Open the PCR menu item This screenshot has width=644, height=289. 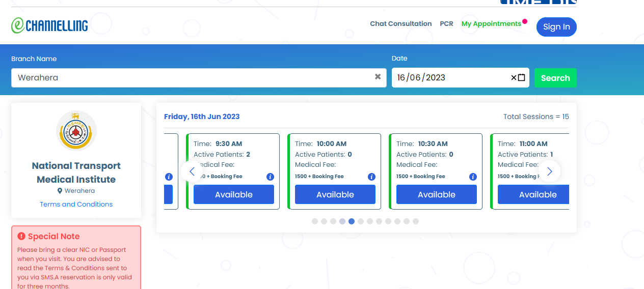[447, 23]
